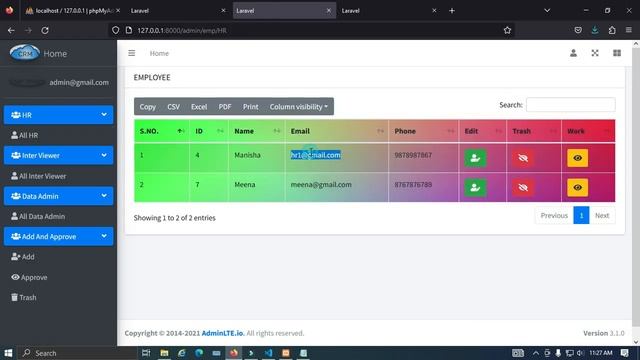
Task: Trash the Meena employee row
Action: [x=523, y=187]
